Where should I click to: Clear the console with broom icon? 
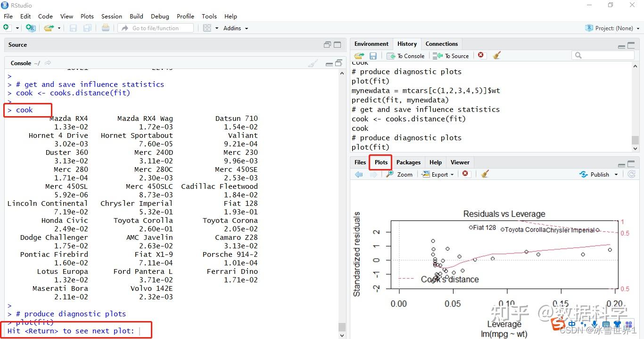click(313, 63)
